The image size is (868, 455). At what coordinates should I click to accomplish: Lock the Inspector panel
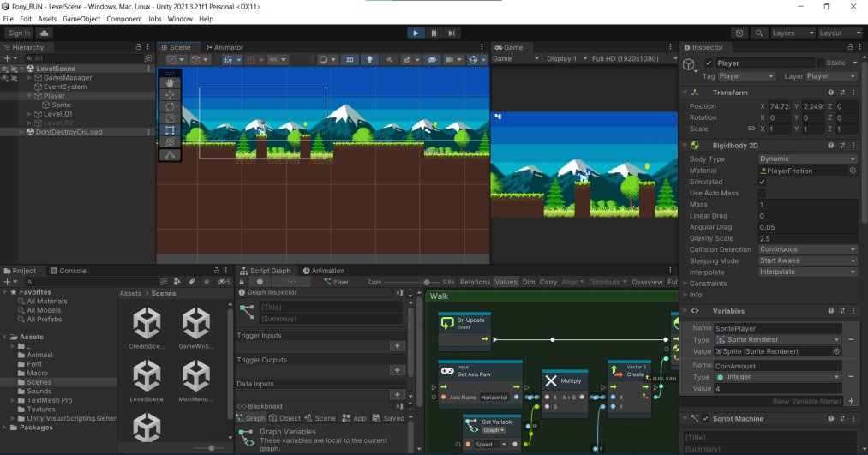850,47
